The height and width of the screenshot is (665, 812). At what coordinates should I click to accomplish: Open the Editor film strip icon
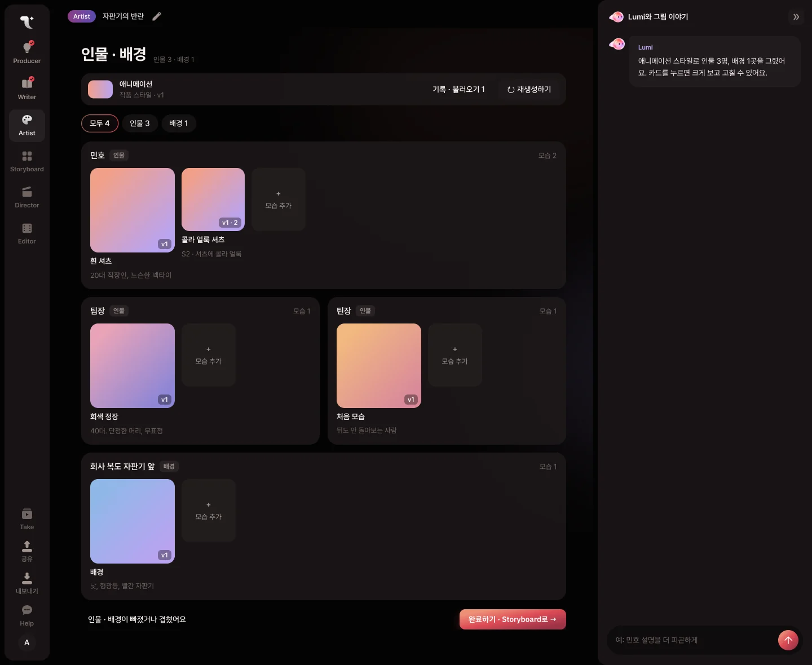[27, 228]
